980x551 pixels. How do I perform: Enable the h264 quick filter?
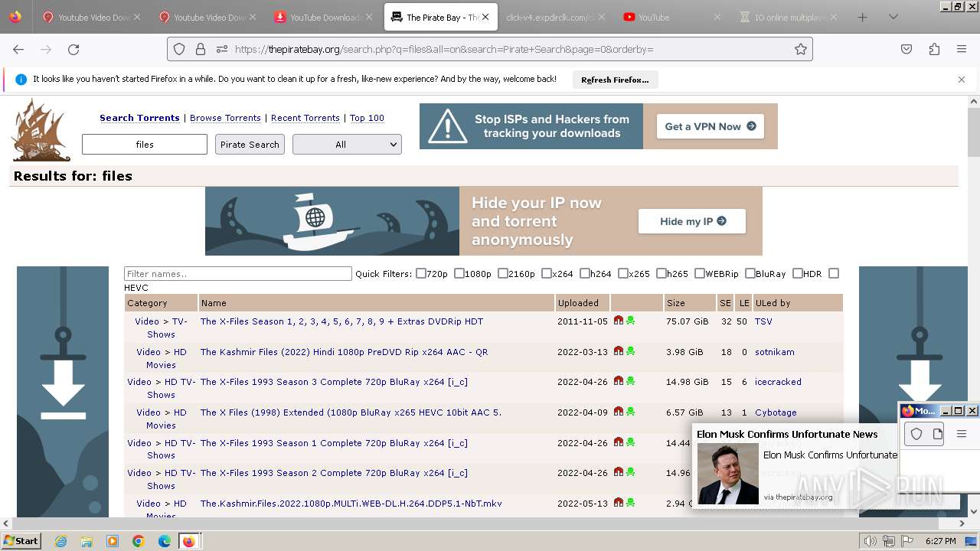click(585, 273)
